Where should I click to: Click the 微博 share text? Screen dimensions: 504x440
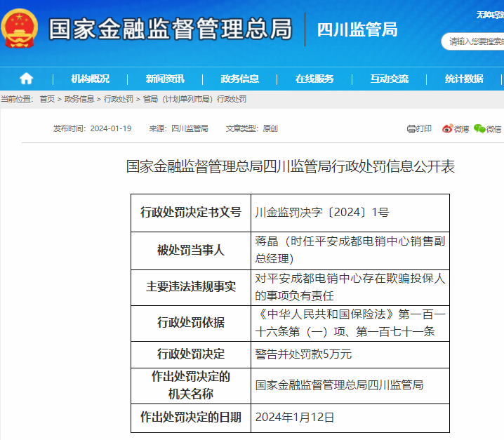(x=461, y=129)
